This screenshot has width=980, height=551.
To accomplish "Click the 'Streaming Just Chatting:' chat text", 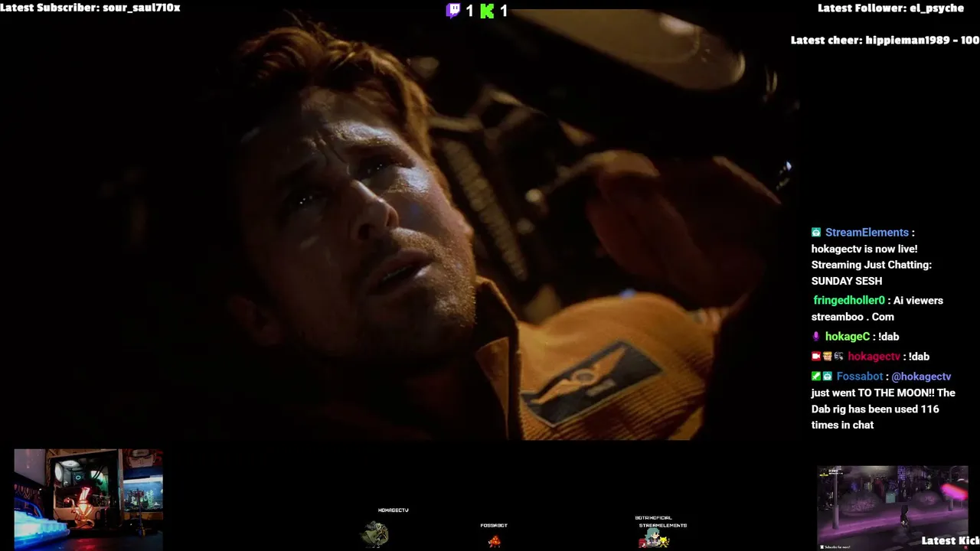I will [x=871, y=266].
